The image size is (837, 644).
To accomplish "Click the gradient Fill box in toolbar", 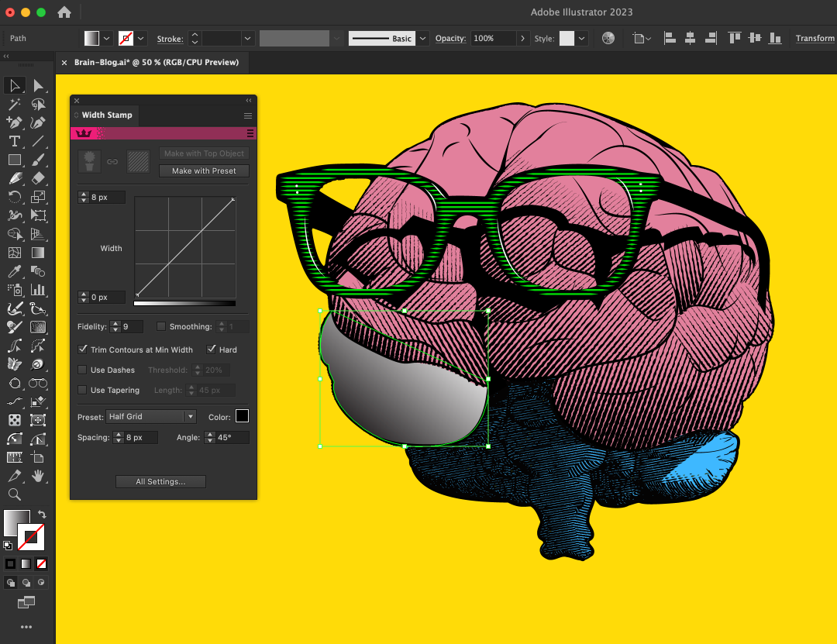I will click(16, 522).
